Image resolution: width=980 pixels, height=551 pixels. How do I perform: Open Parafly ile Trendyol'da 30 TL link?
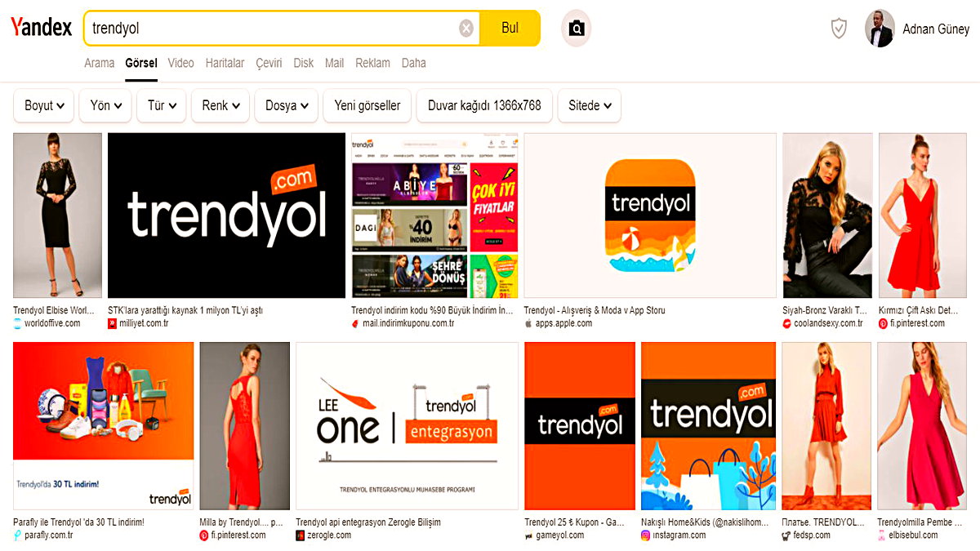click(x=78, y=522)
